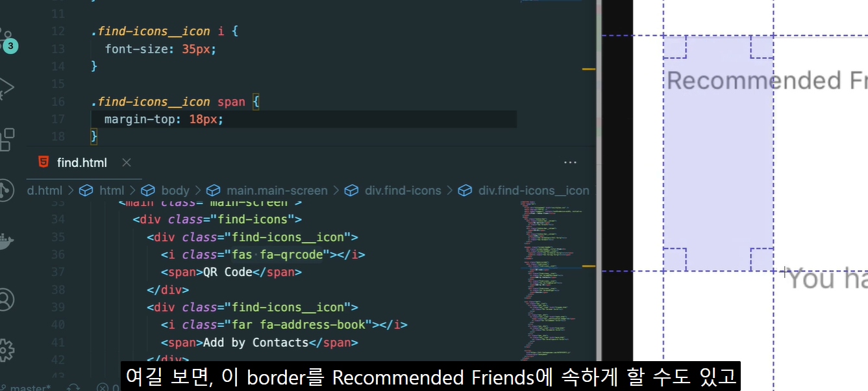
Task: Click the '<span>Add by Contacts</span>' line
Action: (260, 342)
